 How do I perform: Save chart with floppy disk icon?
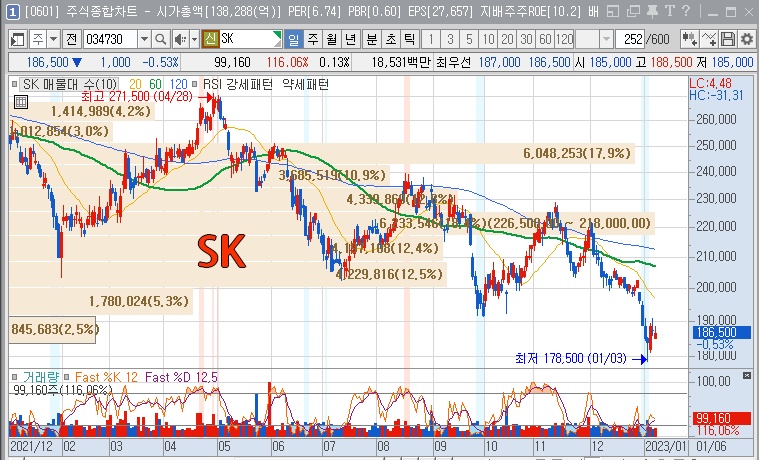click(728, 39)
